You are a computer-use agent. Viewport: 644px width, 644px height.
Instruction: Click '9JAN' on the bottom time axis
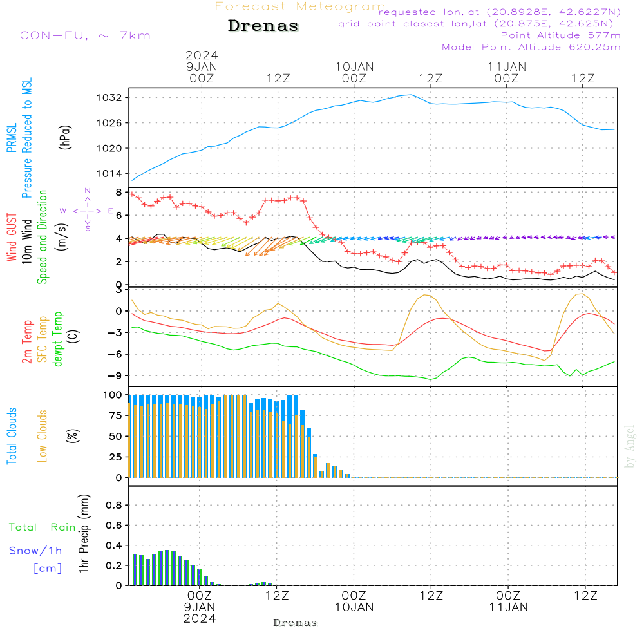click(x=200, y=607)
